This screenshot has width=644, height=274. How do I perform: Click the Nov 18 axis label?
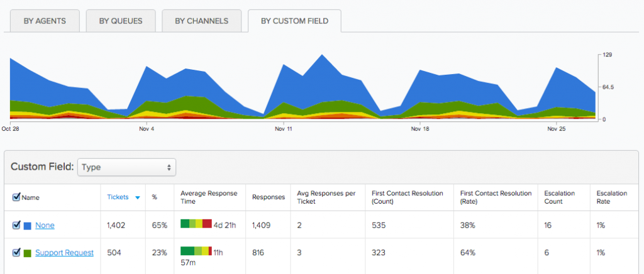pyautogui.click(x=419, y=129)
